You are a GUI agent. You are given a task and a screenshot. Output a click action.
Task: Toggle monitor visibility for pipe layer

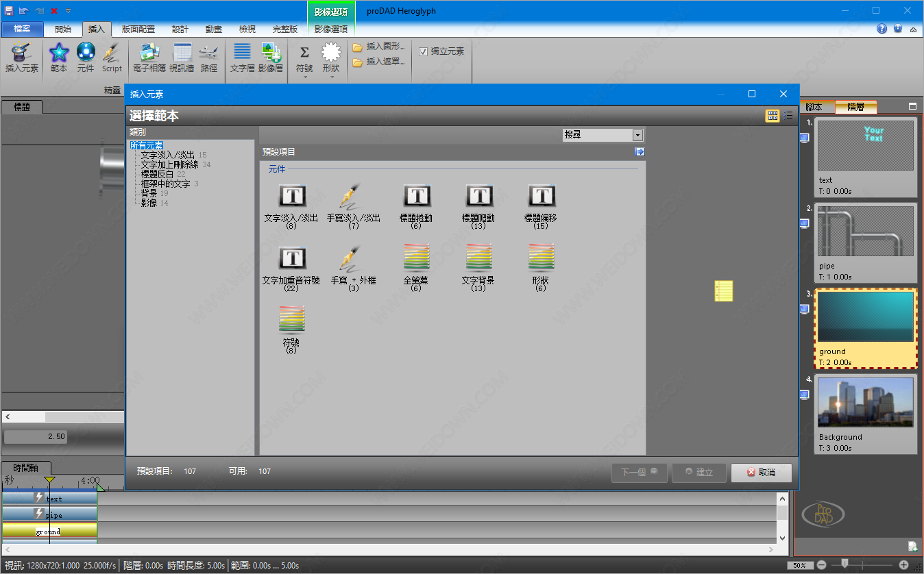pyautogui.click(x=805, y=223)
